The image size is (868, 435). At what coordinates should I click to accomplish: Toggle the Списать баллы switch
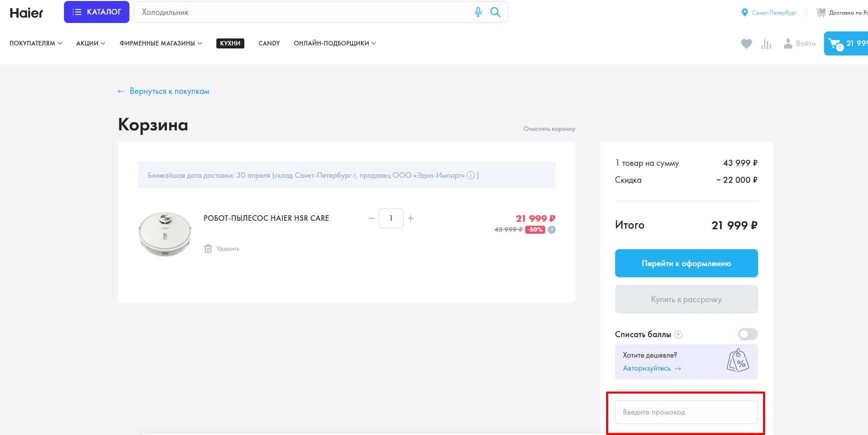pyautogui.click(x=748, y=334)
